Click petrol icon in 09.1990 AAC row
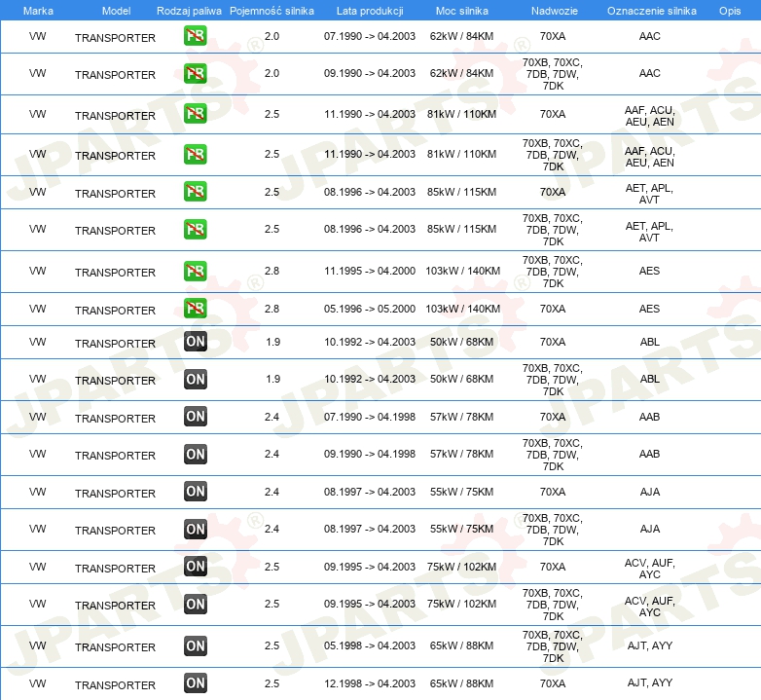 pyautogui.click(x=195, y=73)
